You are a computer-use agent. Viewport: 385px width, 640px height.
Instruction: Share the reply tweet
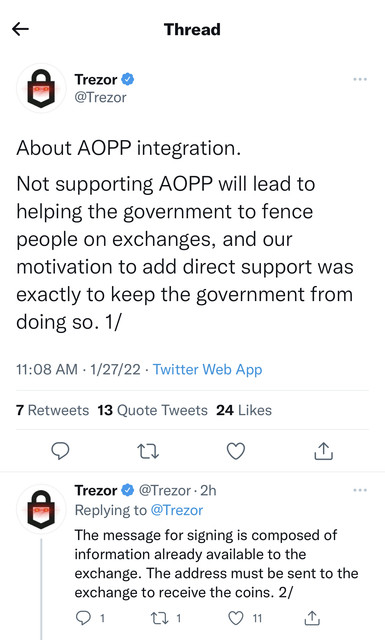pyautogui.click(x=312, y=618)
